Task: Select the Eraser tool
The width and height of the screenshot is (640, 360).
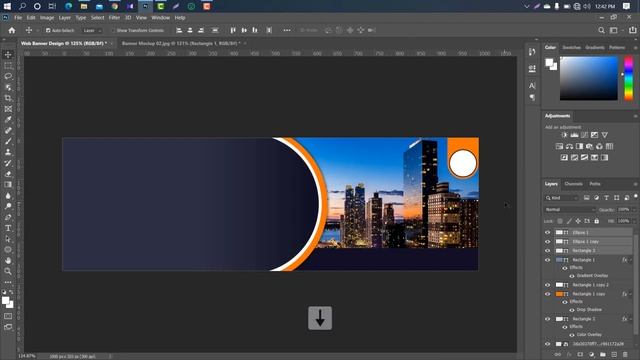Action: coord(8,174)
